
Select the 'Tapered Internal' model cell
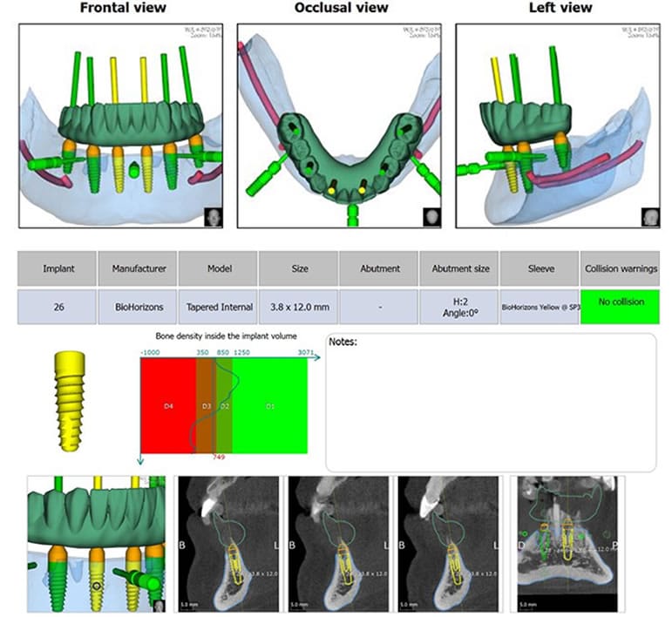[x=217, y=307]
